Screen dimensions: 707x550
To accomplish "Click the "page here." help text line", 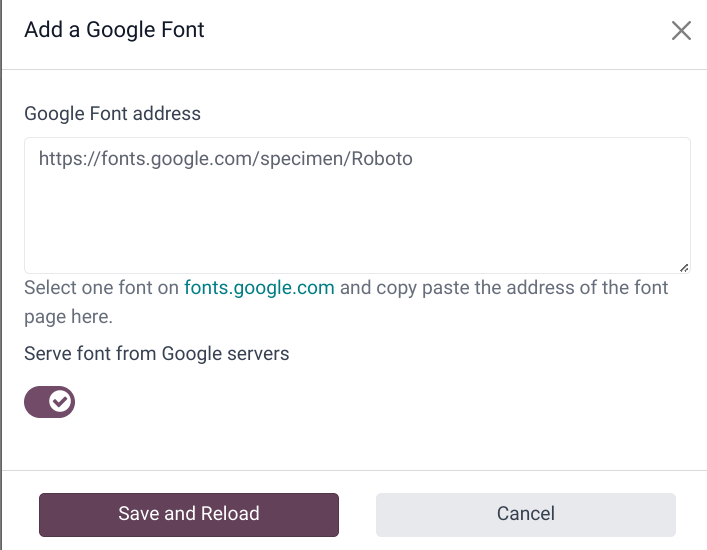I will (x=68, y=317).
